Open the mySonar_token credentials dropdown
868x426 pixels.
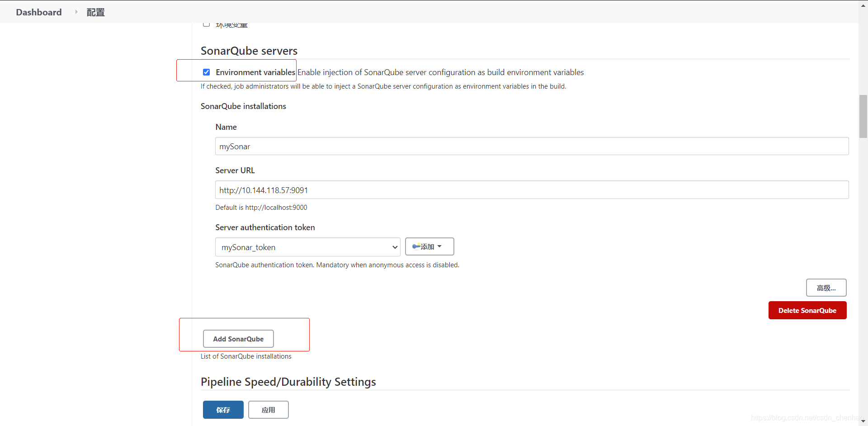pyautogui.click(x=308, y=247)
